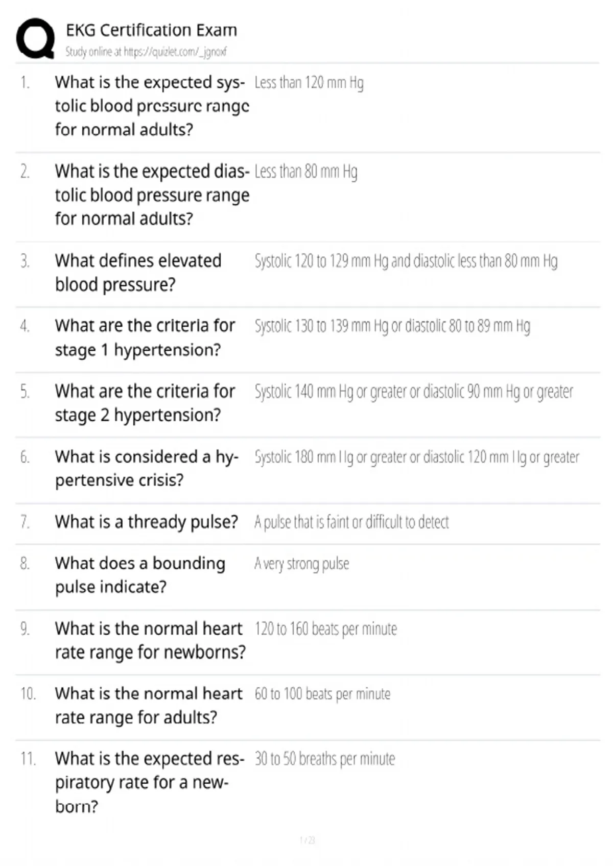Select the answer Less than 120 mm Hg
This screenshot has height=868, width=613.
point(309,83)
